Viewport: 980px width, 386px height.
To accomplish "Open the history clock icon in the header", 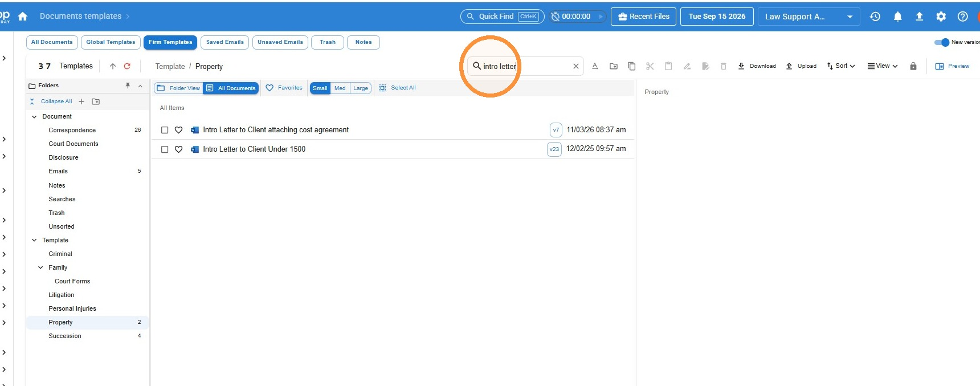I will (x=875, y=17).
